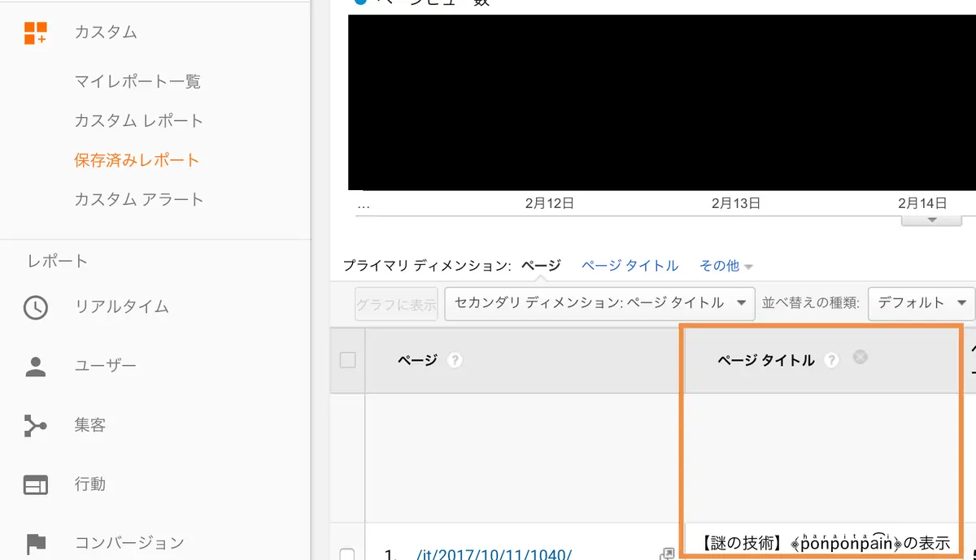Open the /it/2017/10/11/1040/ page link

pyautogui.click(x=494, y=555)
